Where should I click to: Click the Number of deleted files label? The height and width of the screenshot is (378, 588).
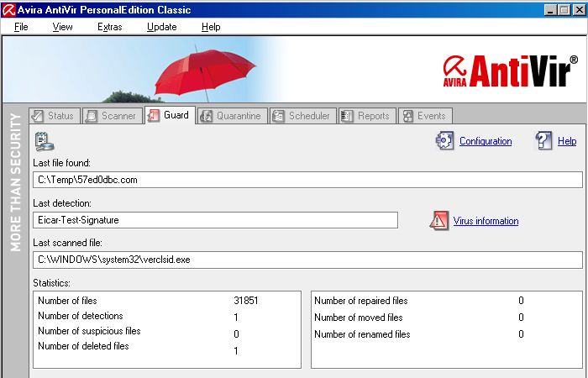pyautogui.click(x=83, y=346)
